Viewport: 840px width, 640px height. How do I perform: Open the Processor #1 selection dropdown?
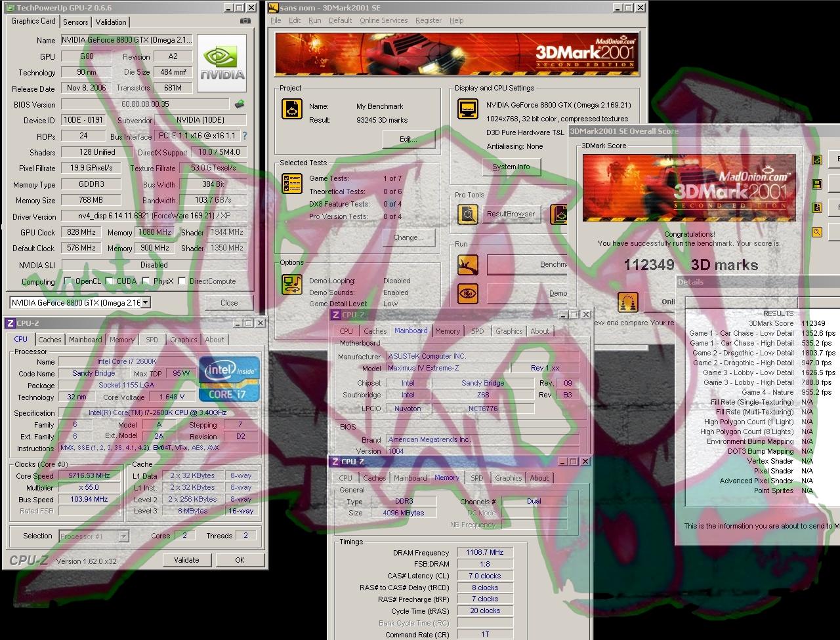pyautogui.click(x=123, y=536)
